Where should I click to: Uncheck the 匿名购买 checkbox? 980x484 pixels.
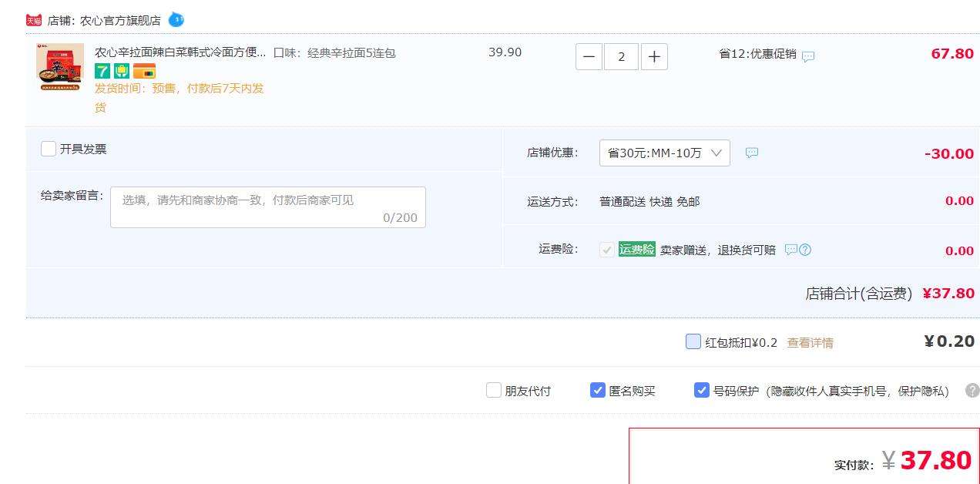(598, 391)
